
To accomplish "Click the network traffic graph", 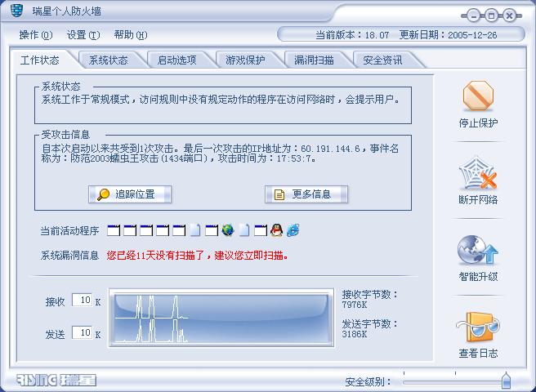I will (x=221, y=318).
